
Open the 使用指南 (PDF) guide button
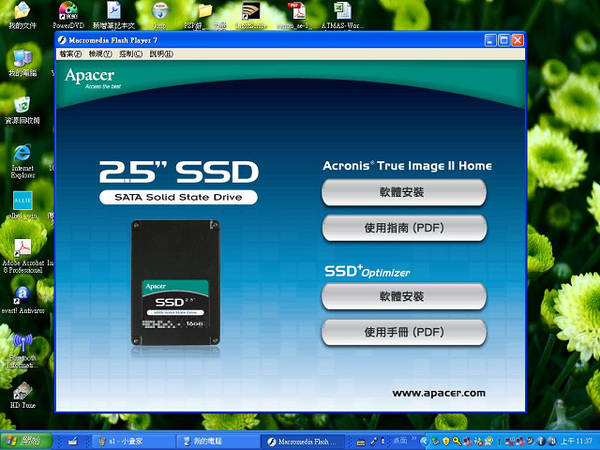click(404, 228)
